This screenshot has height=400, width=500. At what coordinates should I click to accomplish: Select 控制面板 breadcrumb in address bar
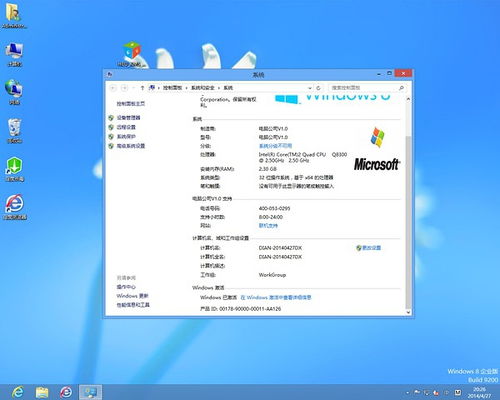pyautogui.click(x=172, y=88)
